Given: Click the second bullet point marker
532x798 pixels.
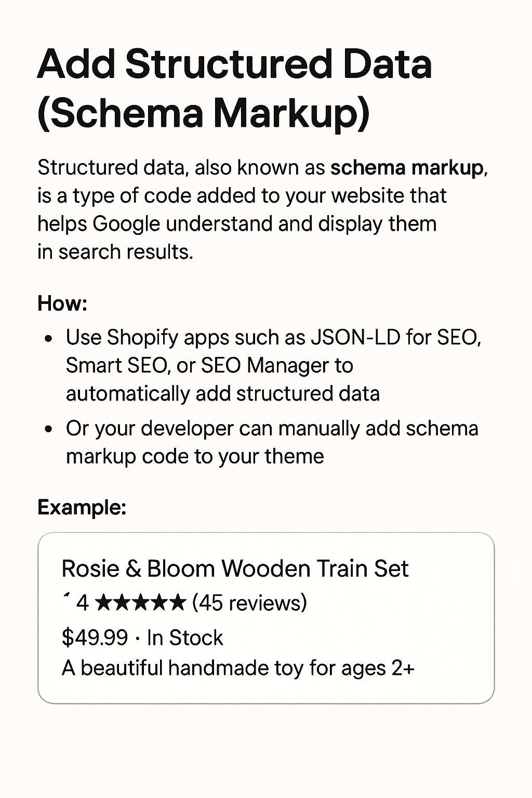Looking at the screenshot, I should pos(48,430).
